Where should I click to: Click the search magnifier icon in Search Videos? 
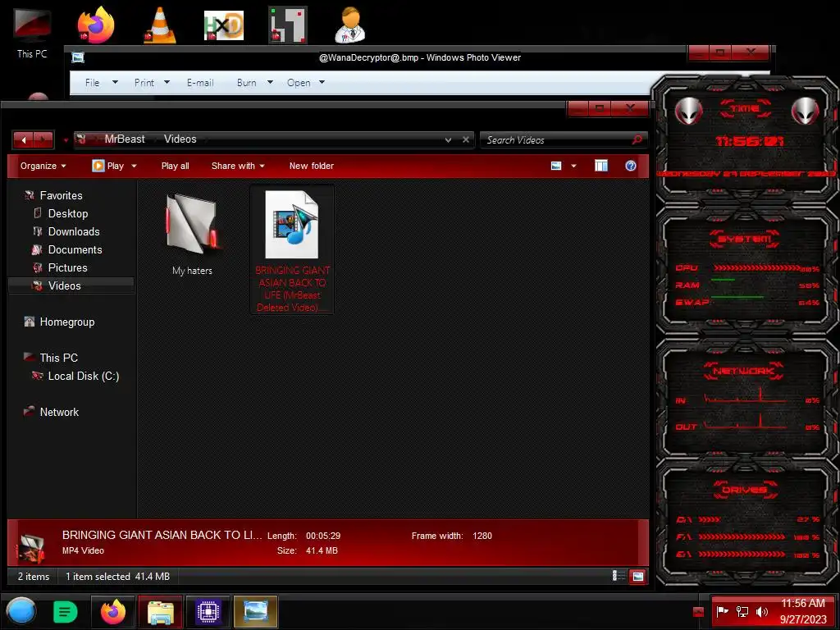point(637,139)
